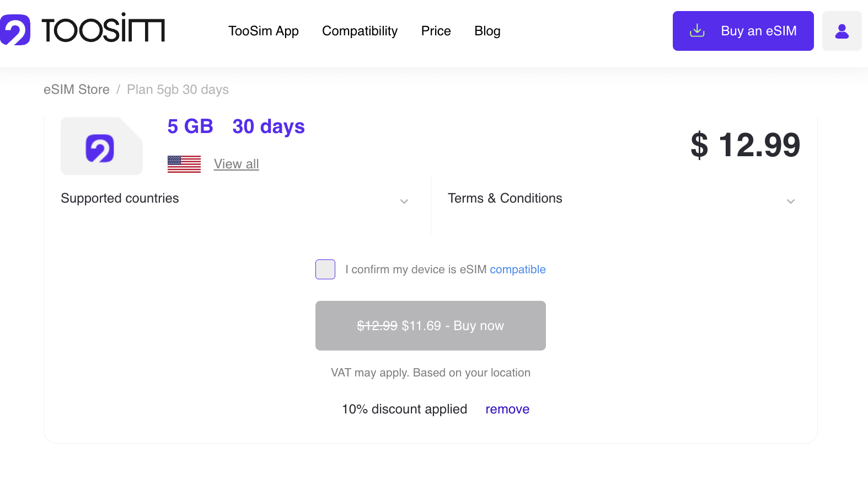Open the View all countries link
Screen dimensions: 868x483
click(x=236, y=164)
